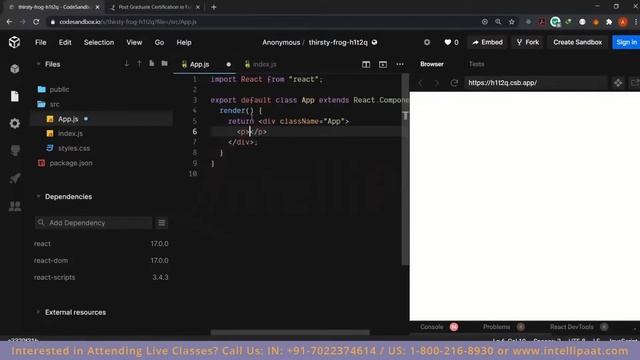The width and height of the screenshot is (640, 360).
Task: Click the CodeSandbox logo icon
Action: 15,42
